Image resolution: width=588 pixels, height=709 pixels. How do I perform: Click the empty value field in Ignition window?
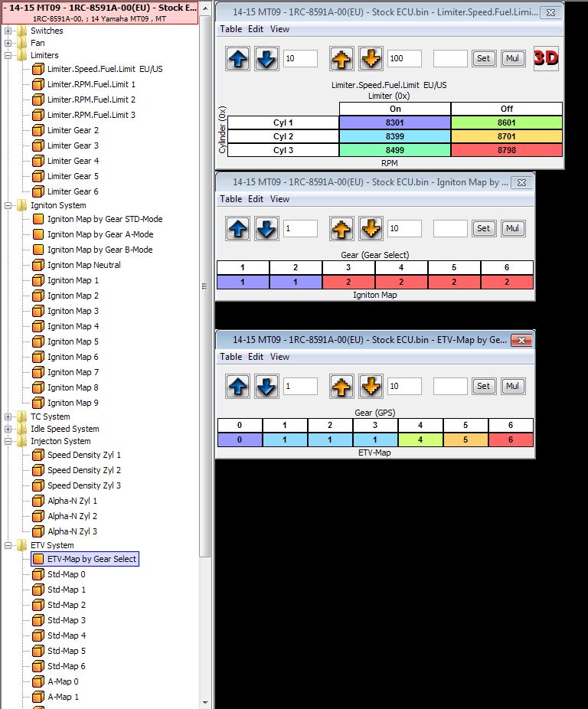pyautogui.click(x=450, y=228)
